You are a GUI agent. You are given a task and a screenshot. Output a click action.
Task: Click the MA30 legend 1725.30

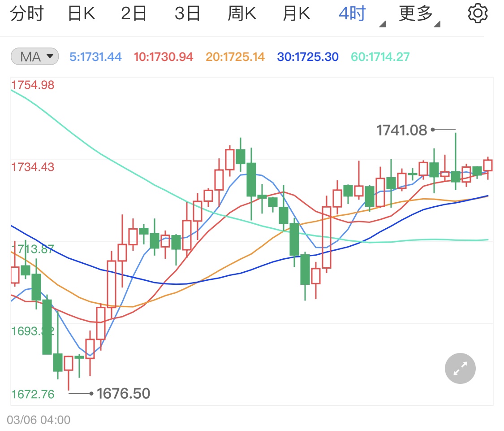(x=308, y=57)
